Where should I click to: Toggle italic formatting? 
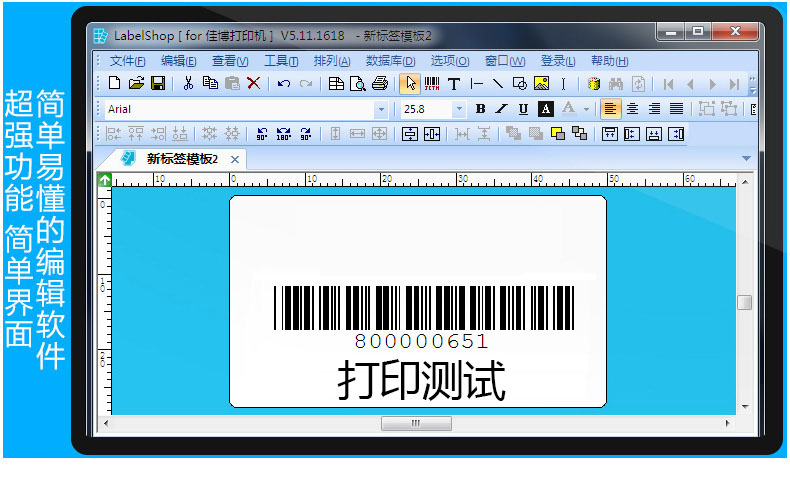tap(501, 108)
